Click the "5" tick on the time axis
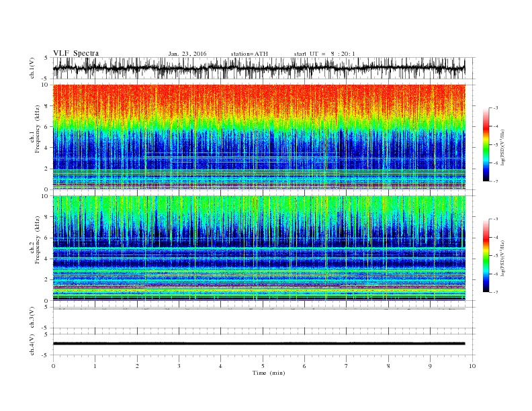This screenshot has height=411, width=532. (x=263, y=366)
